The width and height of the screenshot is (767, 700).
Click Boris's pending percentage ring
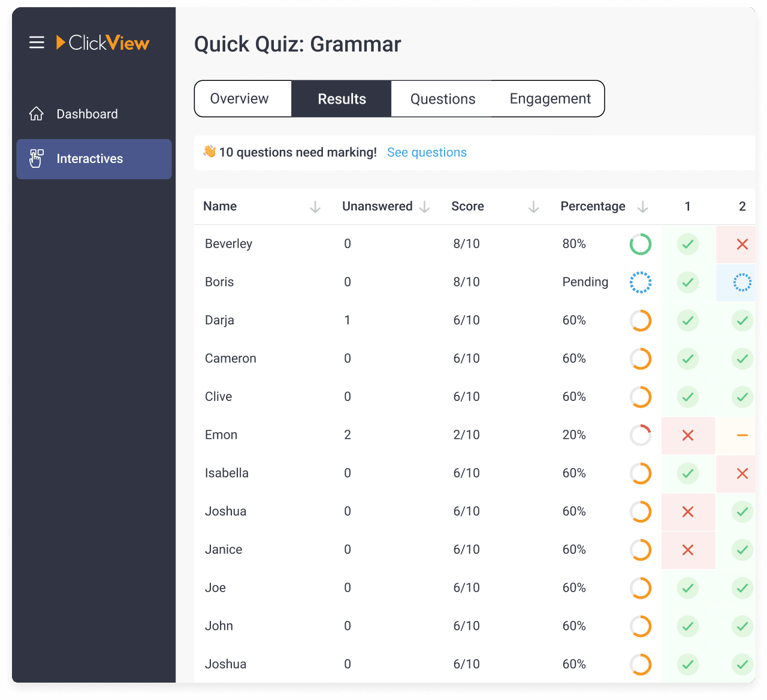pos(641,282)
